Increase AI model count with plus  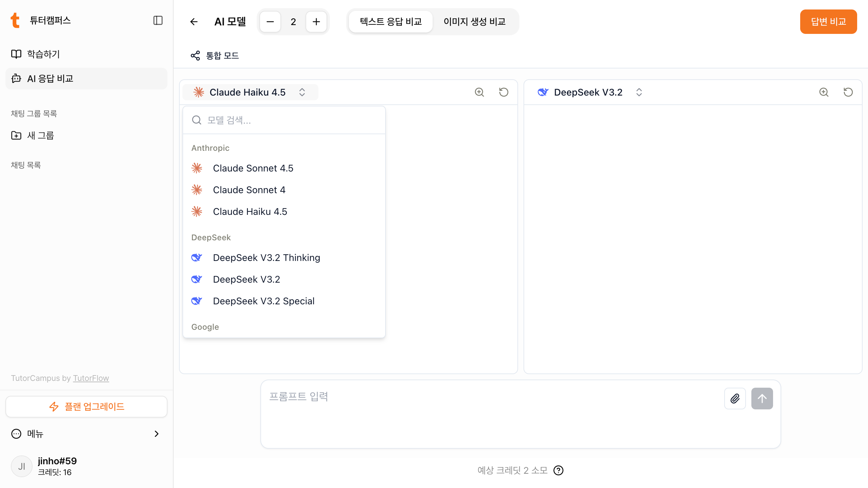[316, 22]
